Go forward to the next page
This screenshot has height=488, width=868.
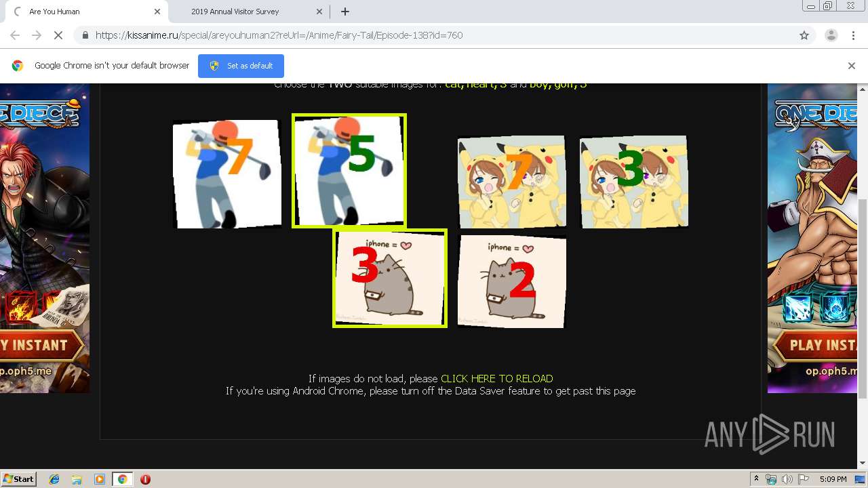(x=37, y=35)
